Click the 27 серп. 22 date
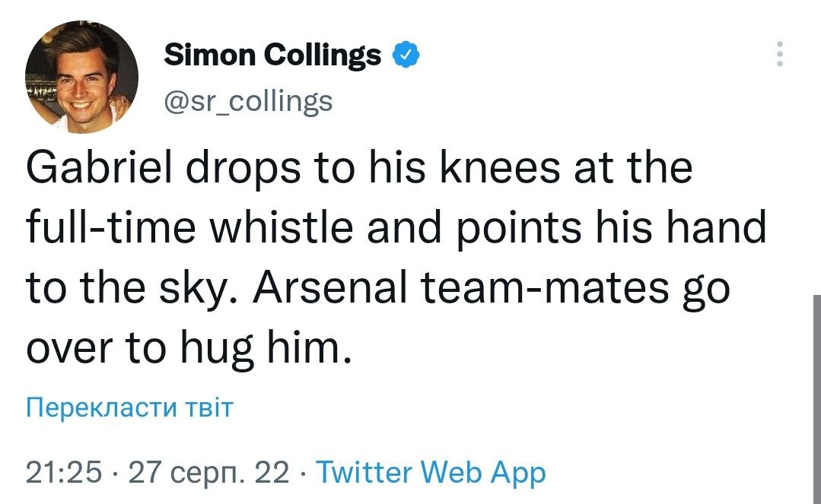 click(x=209, y=473)
